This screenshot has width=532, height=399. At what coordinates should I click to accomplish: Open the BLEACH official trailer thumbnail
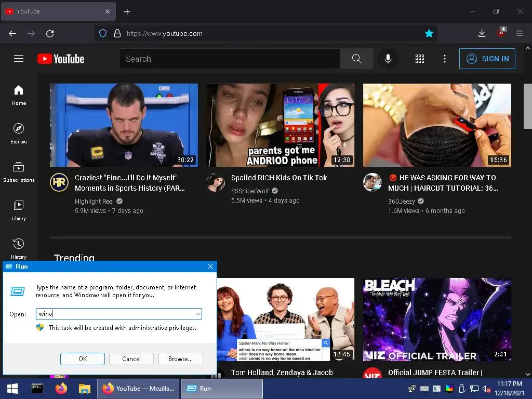pos(437,320)
